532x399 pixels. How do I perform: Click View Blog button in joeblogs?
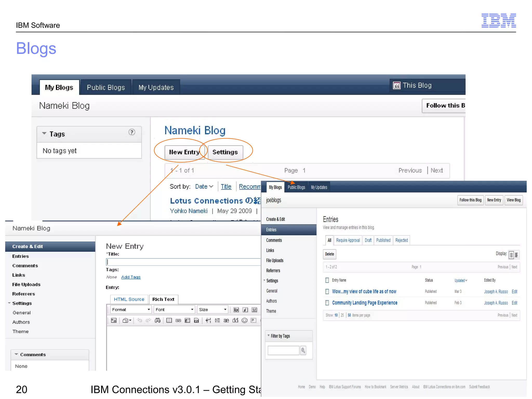(514, 200)
